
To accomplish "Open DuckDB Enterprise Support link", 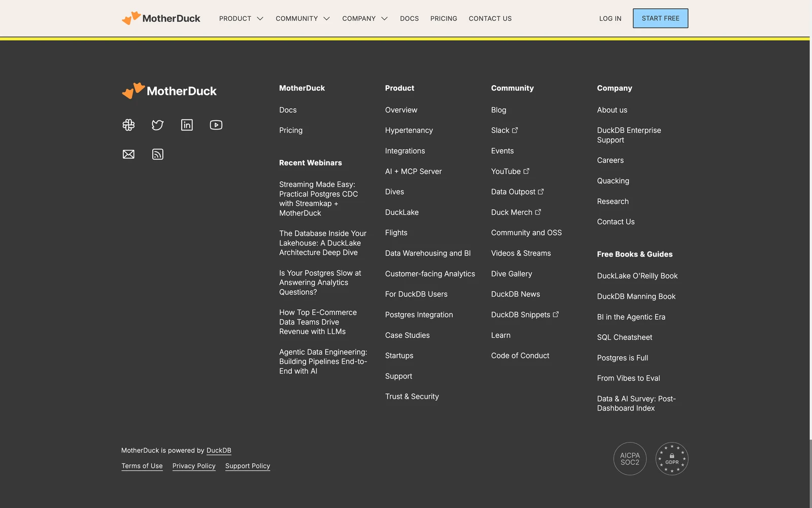I will pos(629,135).
